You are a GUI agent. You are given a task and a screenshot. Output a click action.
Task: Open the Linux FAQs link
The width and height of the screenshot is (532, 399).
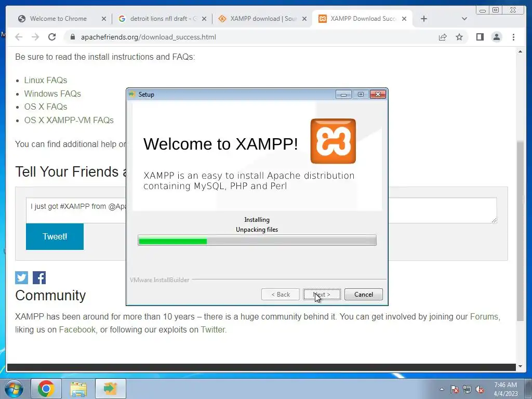[x=46, y=80]
